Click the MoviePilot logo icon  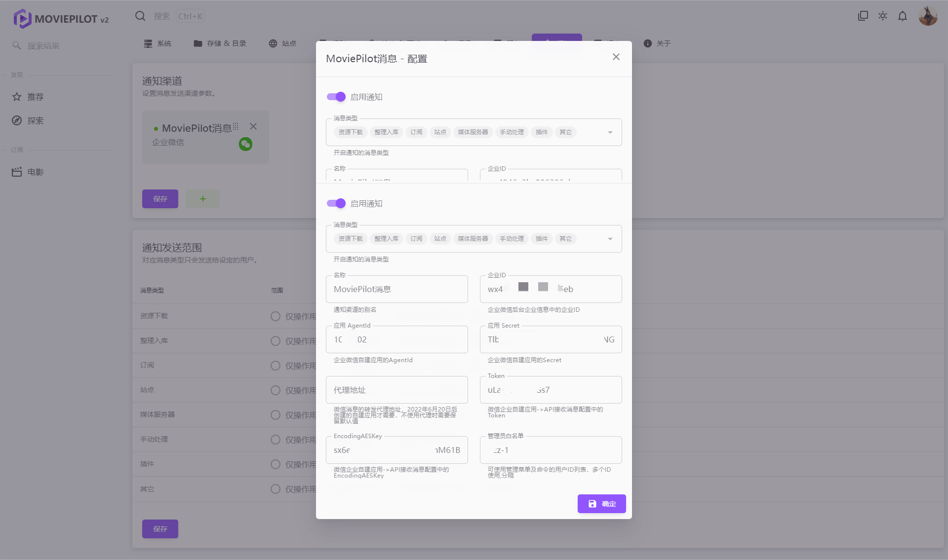[22, 19]
